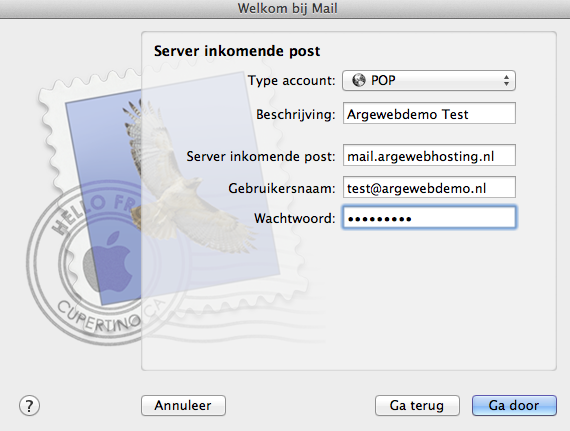
Task: Click the Server inkomende post input field
Action: click(429, 156)
